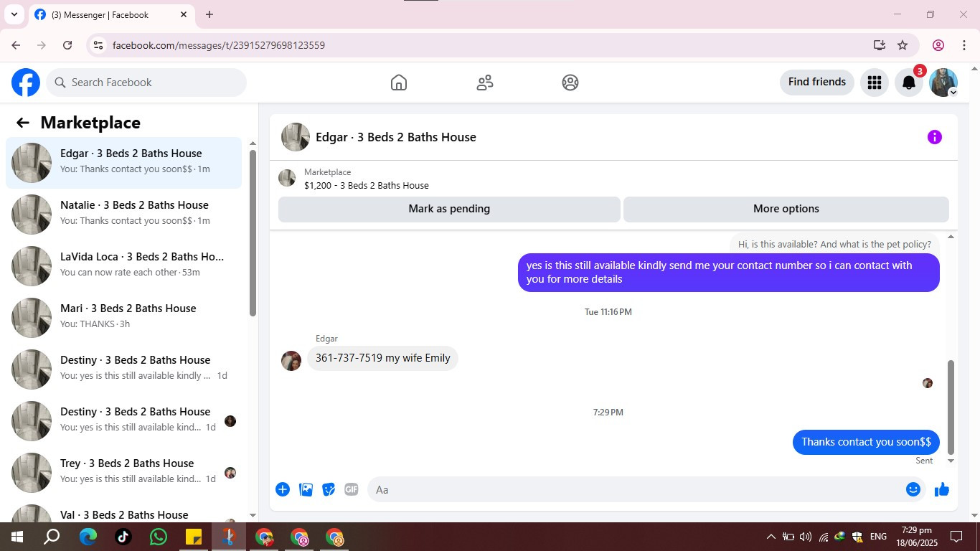
Task: Open the Facebook Home icon
Action: pos(399,83)
